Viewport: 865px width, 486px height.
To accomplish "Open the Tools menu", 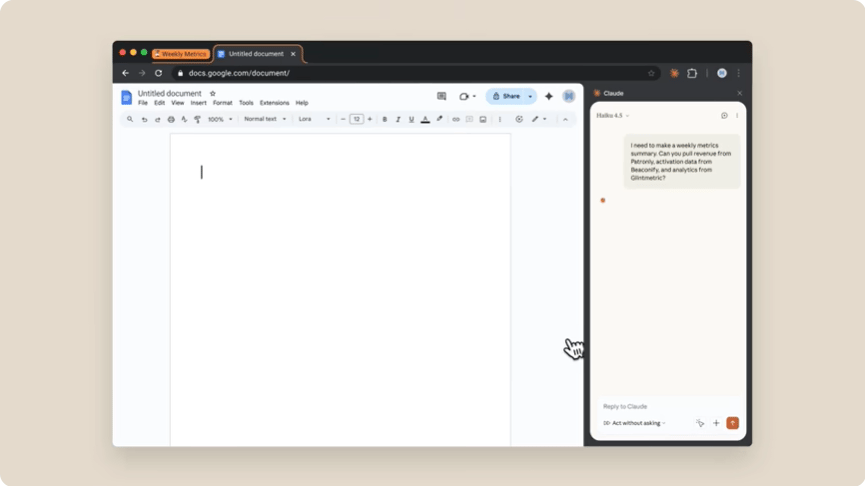I will pos(246,103).
